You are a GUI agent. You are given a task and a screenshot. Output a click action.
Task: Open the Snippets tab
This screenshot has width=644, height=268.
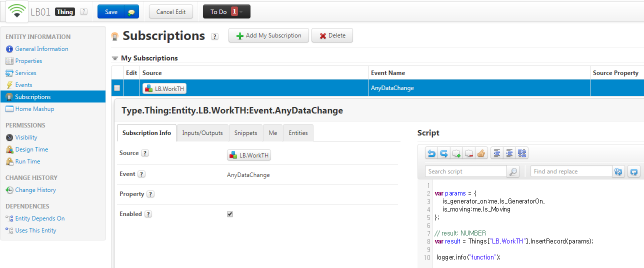[245, 133]
